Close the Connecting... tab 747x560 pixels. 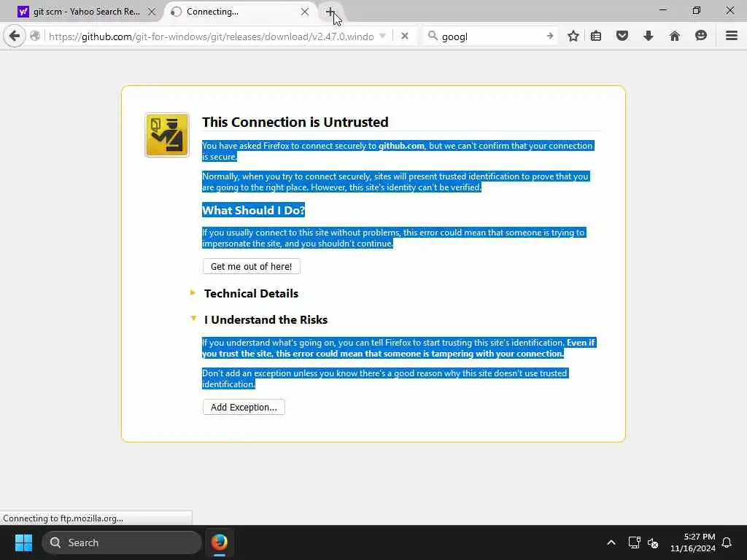click(305, 12)
